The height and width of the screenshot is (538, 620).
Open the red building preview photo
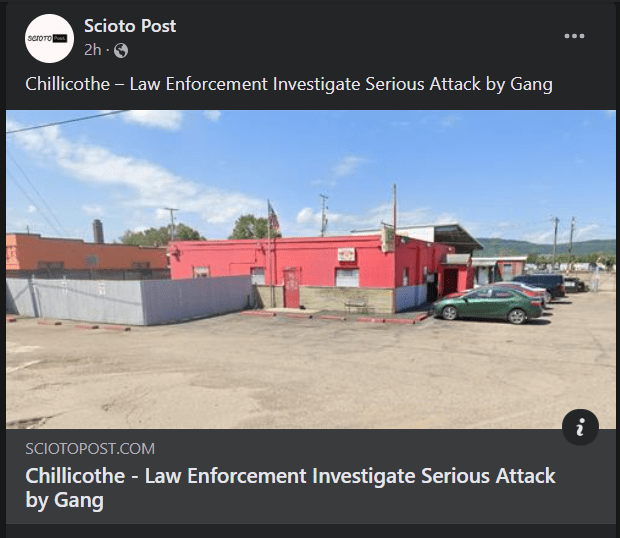pos(311,270)
